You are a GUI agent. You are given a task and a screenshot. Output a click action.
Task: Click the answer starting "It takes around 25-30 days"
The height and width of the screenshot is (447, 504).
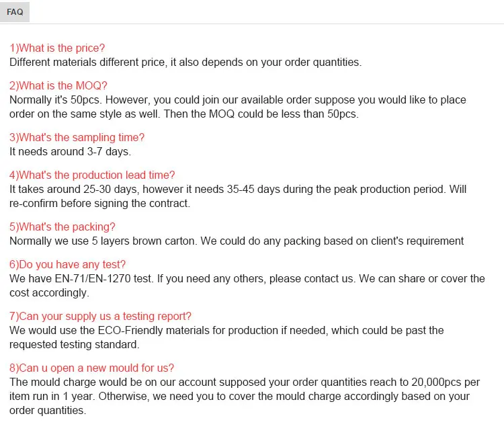[x=237, y=190]
